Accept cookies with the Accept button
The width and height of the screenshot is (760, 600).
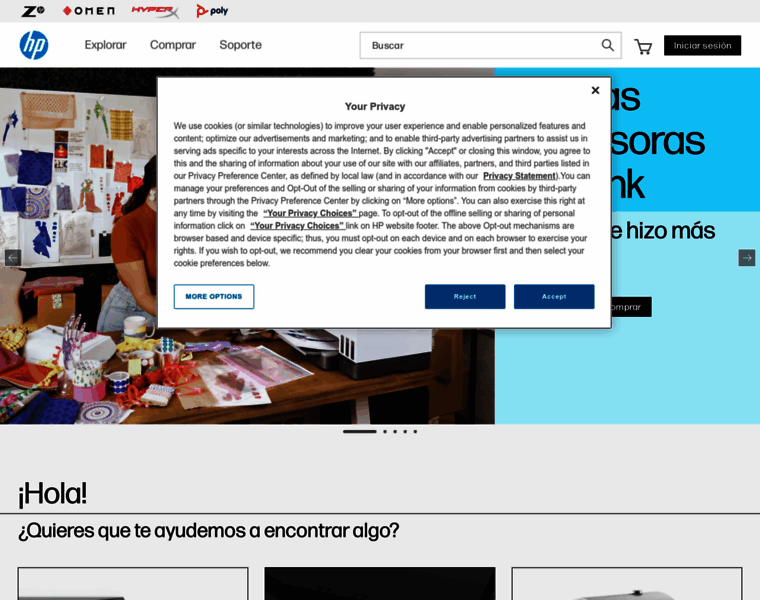coord(554,296)
